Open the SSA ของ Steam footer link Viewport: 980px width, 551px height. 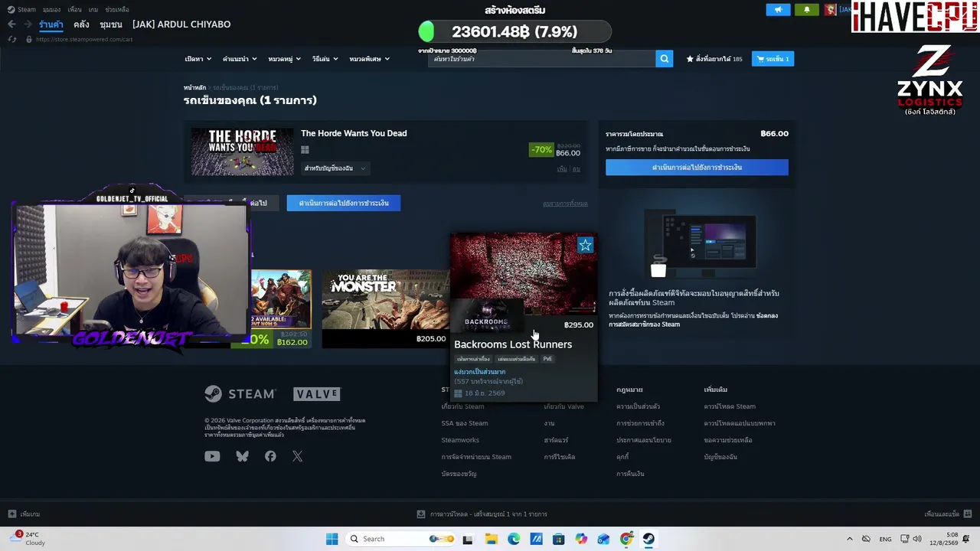point(465,423)
